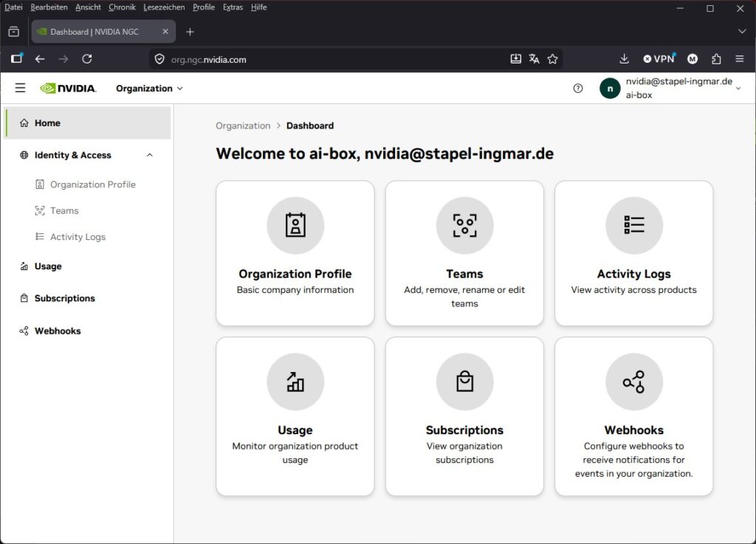Viewport: 756px width, 544px height.
Task: Click the Firefox View icon left of tabs
Action: [x=14, y=32]
